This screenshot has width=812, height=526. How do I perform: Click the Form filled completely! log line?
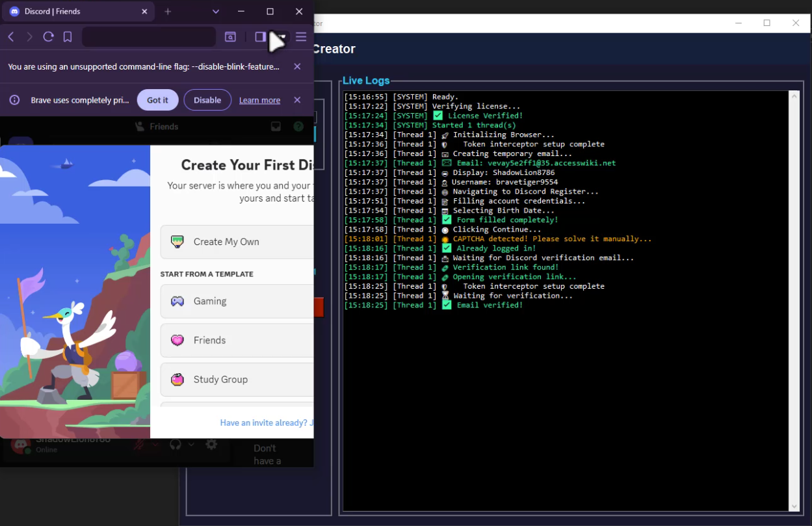[451, 220]
